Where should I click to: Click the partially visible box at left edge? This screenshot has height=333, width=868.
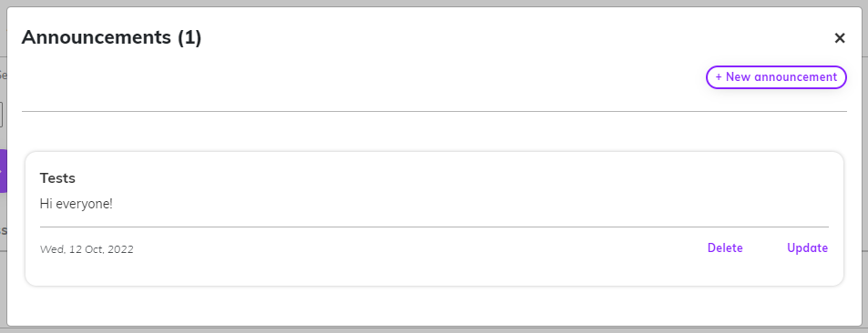point(2,115)
